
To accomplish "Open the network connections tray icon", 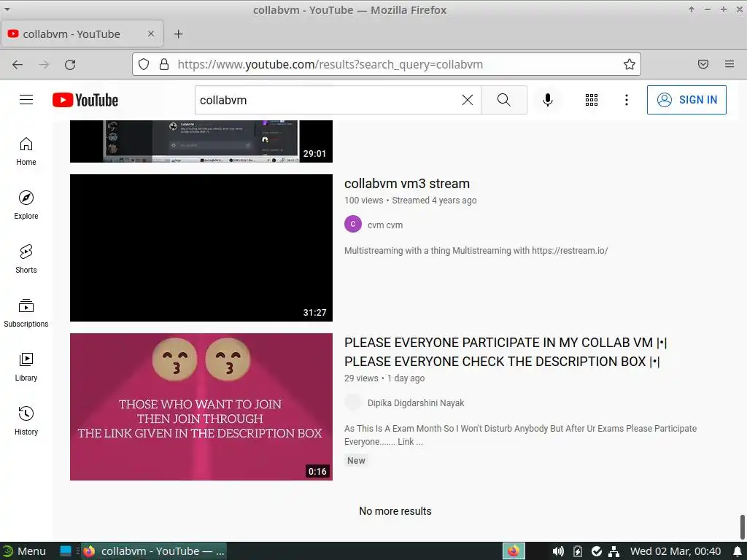I will (x=614, y=551).
